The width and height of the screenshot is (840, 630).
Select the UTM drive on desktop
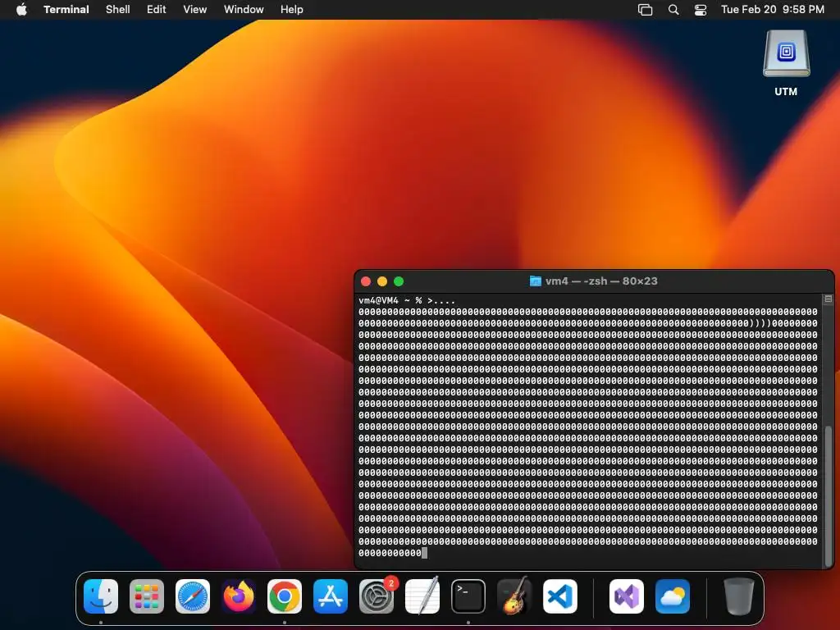[786, 63]
